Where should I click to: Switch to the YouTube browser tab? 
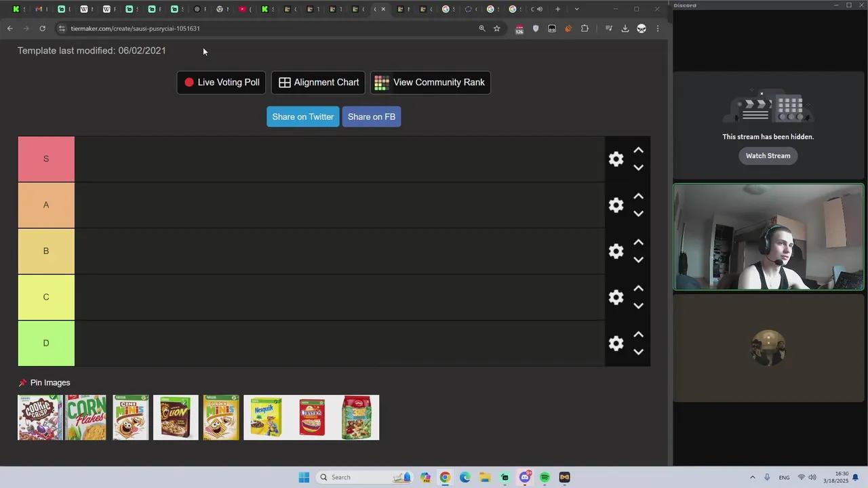click(243, 9)
